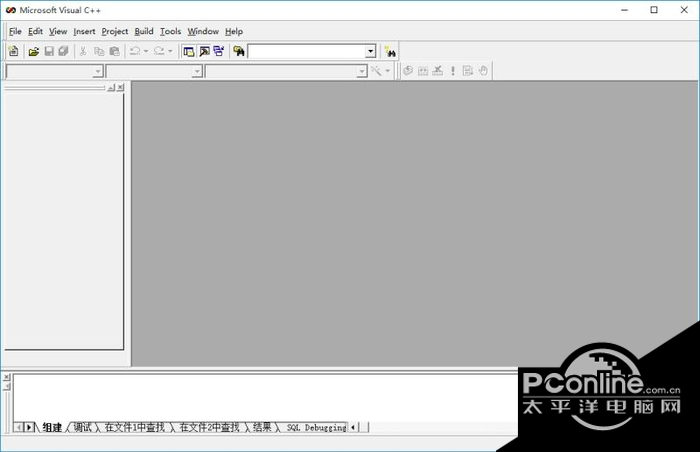Click the Window List icon
The width and height of the screenshot is (700, 452).
pyautogui.click(x=219, y=51)
